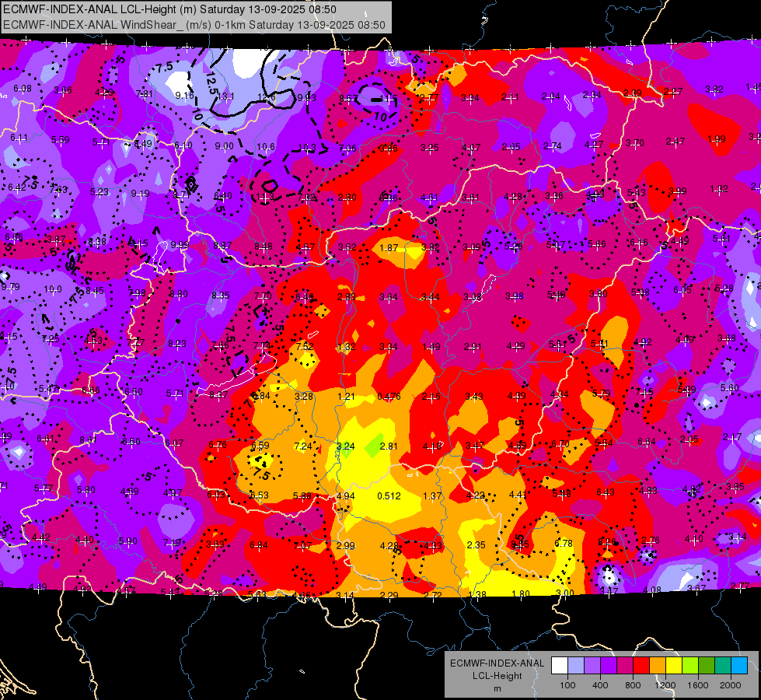The height and width of the screenshot is (700, 761).
Task: Click the wind shear value 10.0
Action: [53, 289]
